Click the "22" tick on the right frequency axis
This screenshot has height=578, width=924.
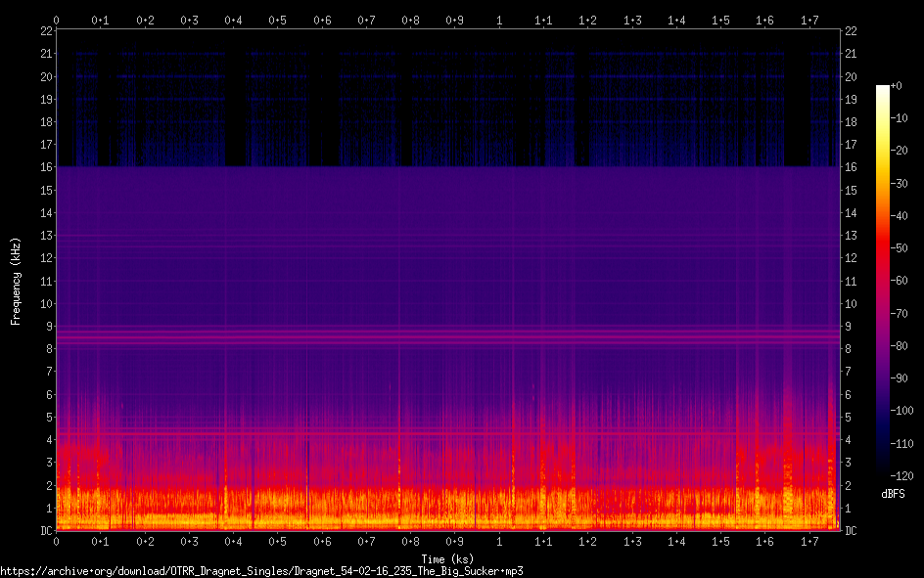851,31
